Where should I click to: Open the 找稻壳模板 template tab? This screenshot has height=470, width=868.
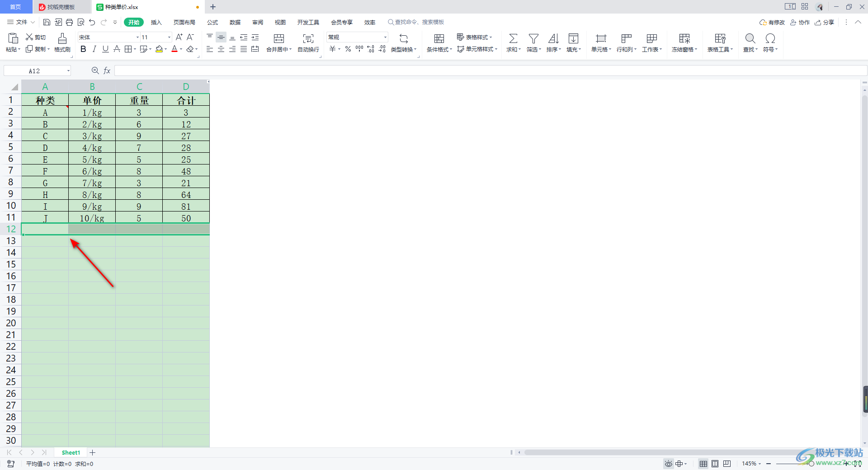(61, 7)
